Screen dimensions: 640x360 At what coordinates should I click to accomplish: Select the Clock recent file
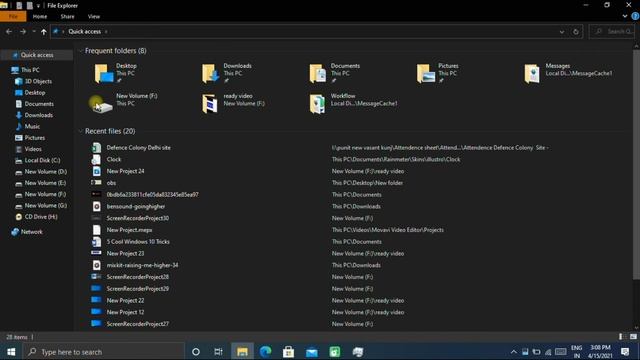[114, 159]
